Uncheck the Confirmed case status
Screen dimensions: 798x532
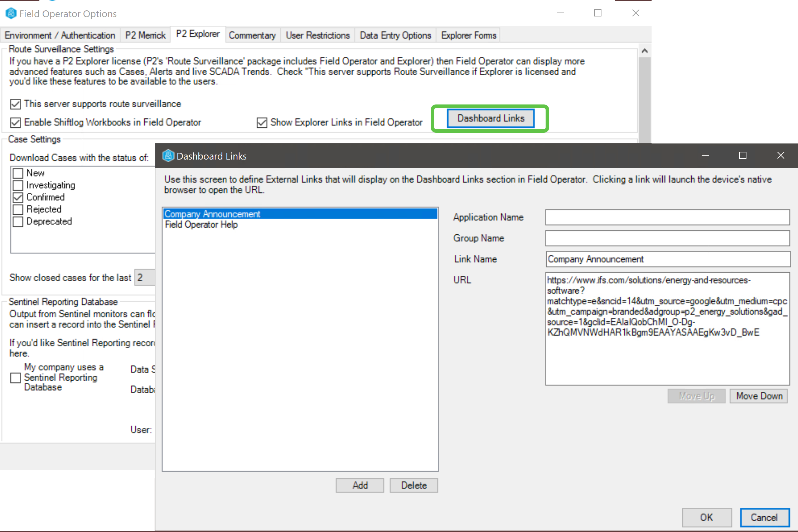tap(18, 197)
